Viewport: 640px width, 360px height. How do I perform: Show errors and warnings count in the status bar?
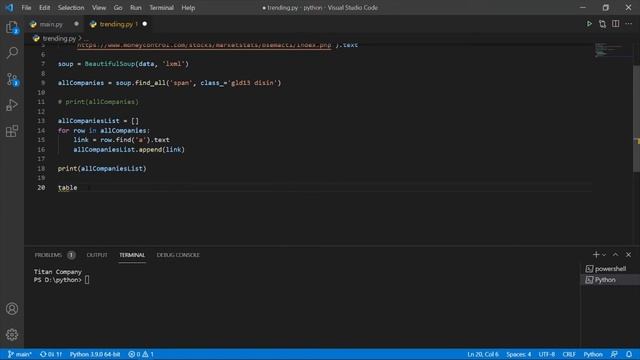[141, 354]
